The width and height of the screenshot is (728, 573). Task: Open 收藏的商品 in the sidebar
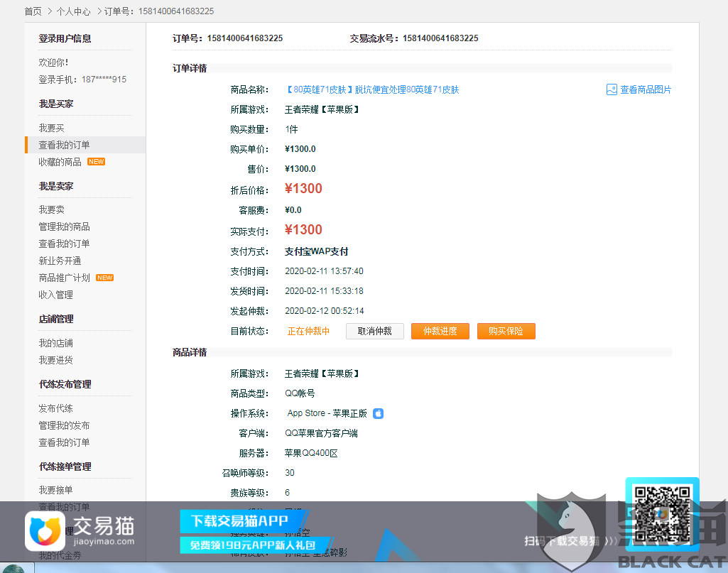[60, 162]
